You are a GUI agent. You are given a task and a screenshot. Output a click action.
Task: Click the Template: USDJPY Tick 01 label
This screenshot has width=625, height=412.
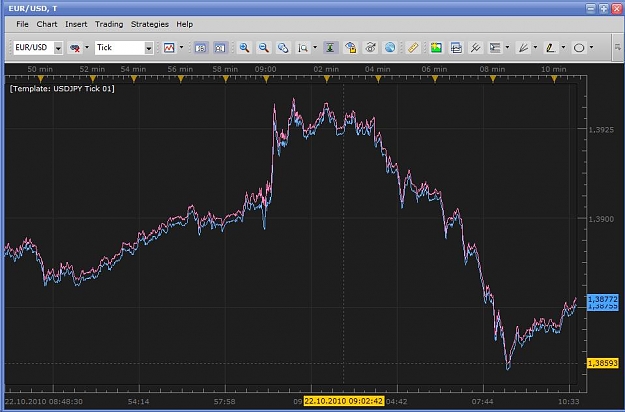[62, 88]
